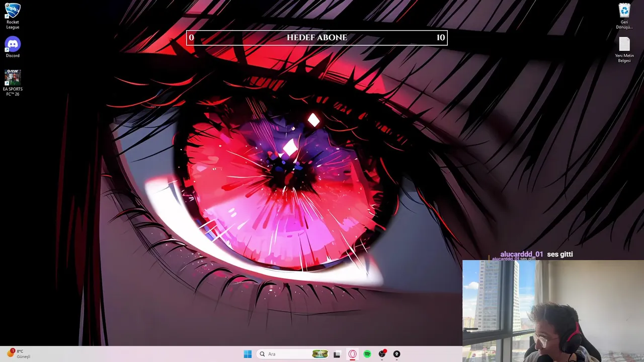Screen dimensions: 644x362
Task: Open the last taskbar app with webcam icon
Action: 397,354
